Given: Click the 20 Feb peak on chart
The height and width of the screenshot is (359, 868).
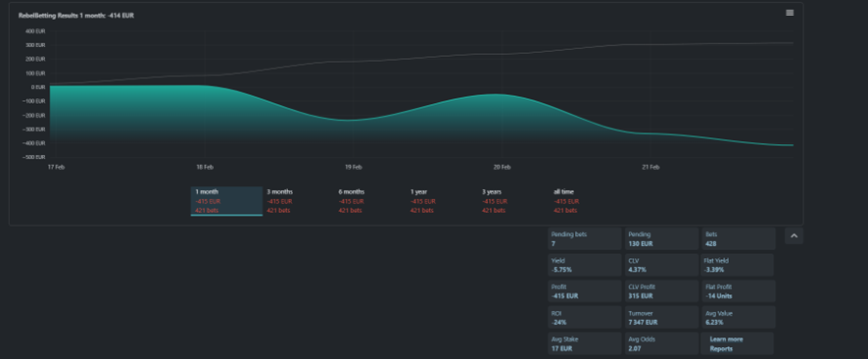Looking at the screenshot, I should tap(499, 94).
